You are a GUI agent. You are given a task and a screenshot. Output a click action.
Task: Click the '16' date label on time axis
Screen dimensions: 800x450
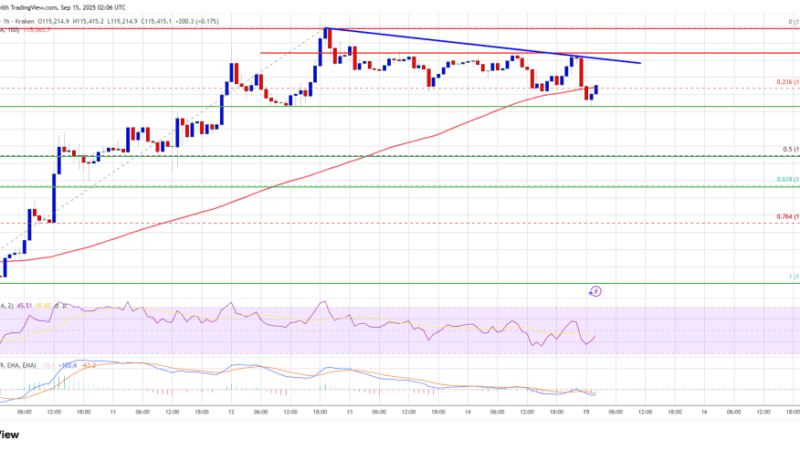[704, 412]
